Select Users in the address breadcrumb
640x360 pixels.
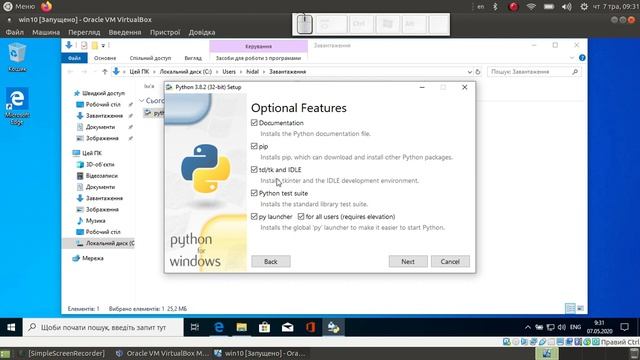pyautogui.click(x=229, y=72)
